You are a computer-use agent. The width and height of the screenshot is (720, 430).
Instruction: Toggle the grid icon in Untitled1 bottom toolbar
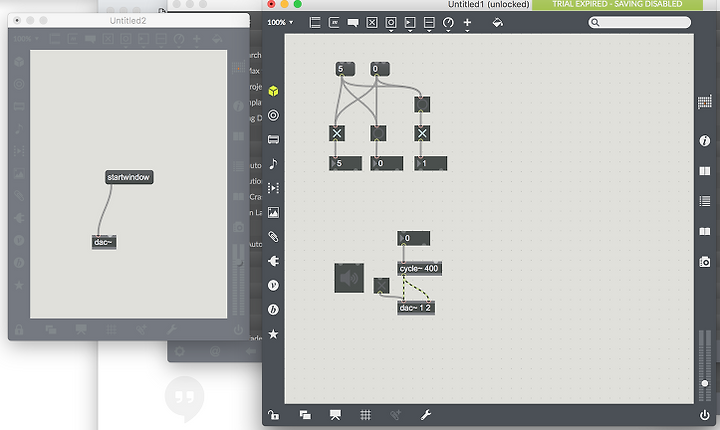pos(366,415)
